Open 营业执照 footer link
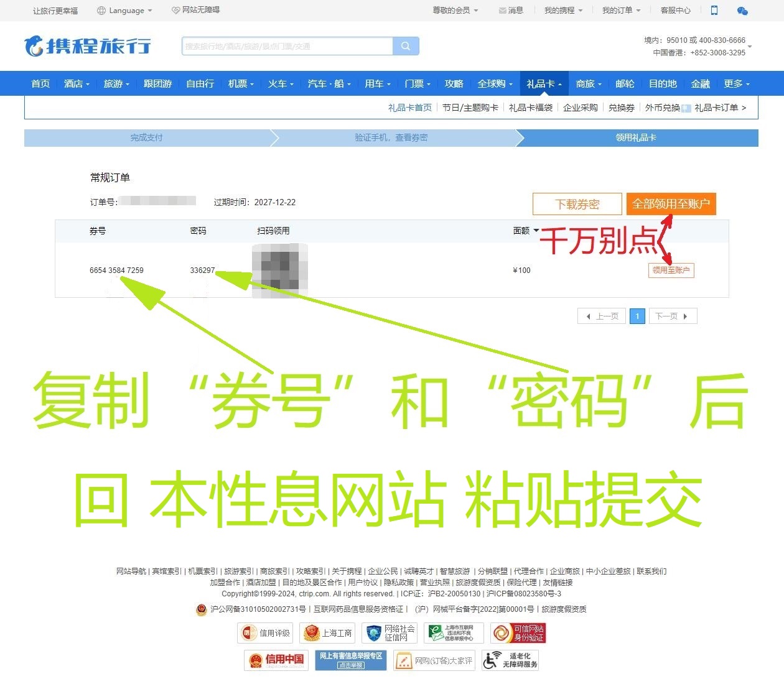784x684 pixels. tap(435, 583)
